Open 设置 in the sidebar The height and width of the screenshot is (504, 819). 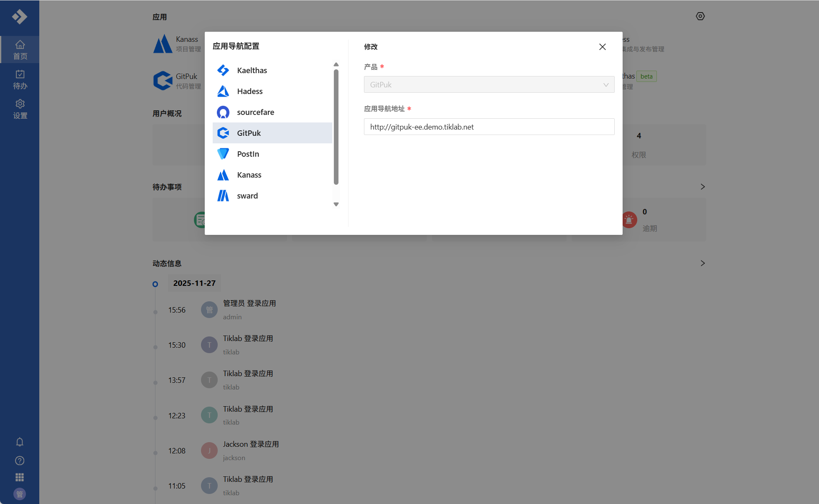(x=20, y=109)
